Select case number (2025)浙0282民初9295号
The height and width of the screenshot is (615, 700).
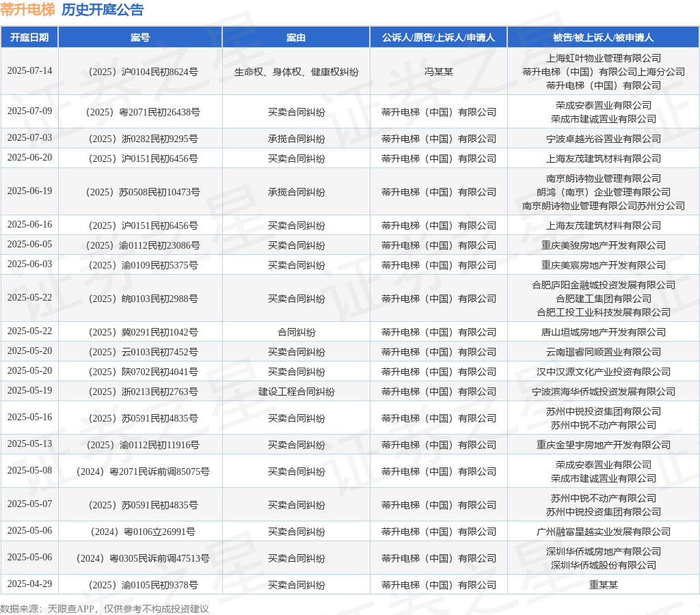tap(143, 139)
